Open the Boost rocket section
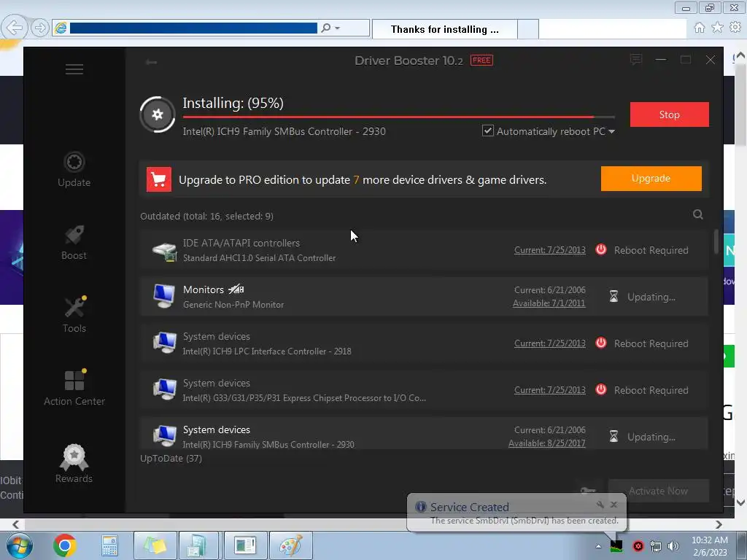 (74, 242)
